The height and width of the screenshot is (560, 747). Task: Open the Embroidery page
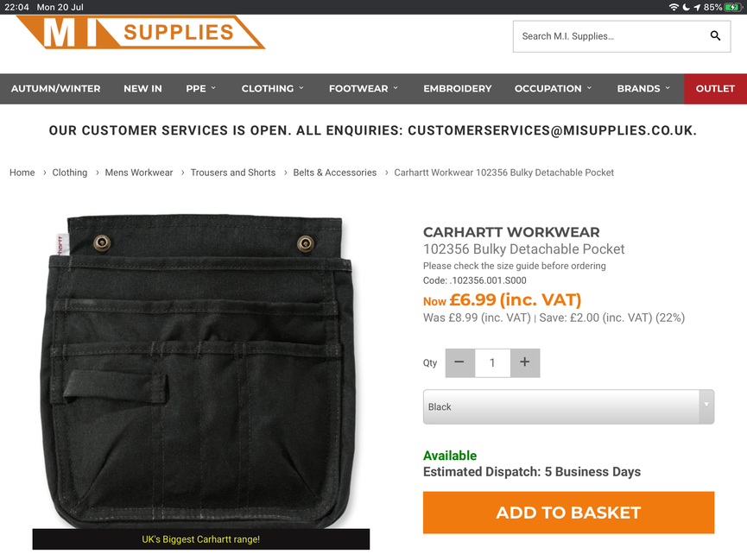pyautogui.click(x=458, y=89)
